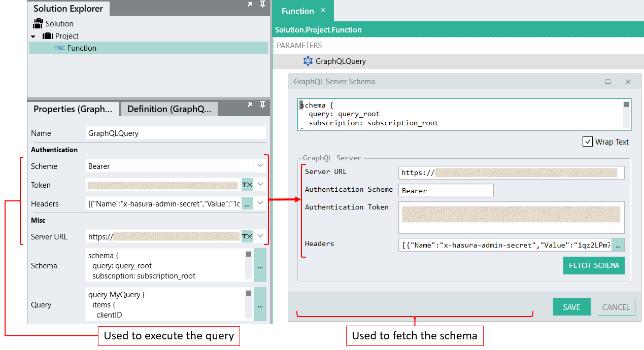Open the Query editor ellipsis button
This screenshot has width=644, height=350.
(260, 304)
